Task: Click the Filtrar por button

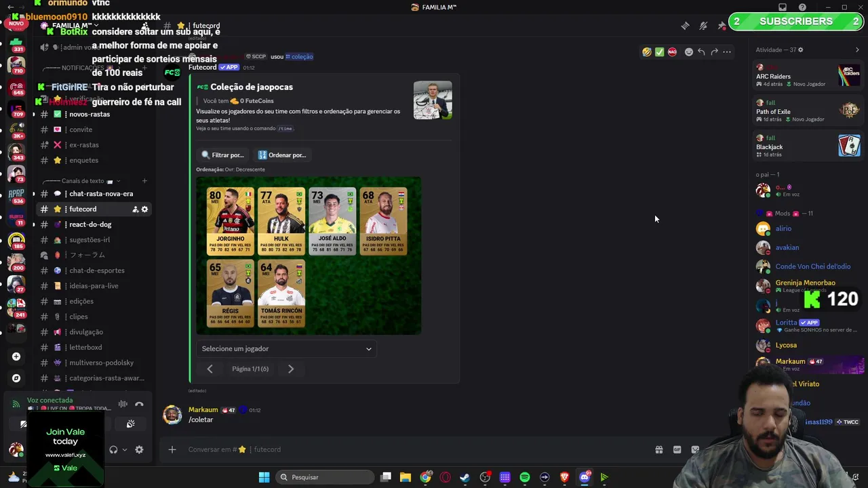Action: pos(222,155)
